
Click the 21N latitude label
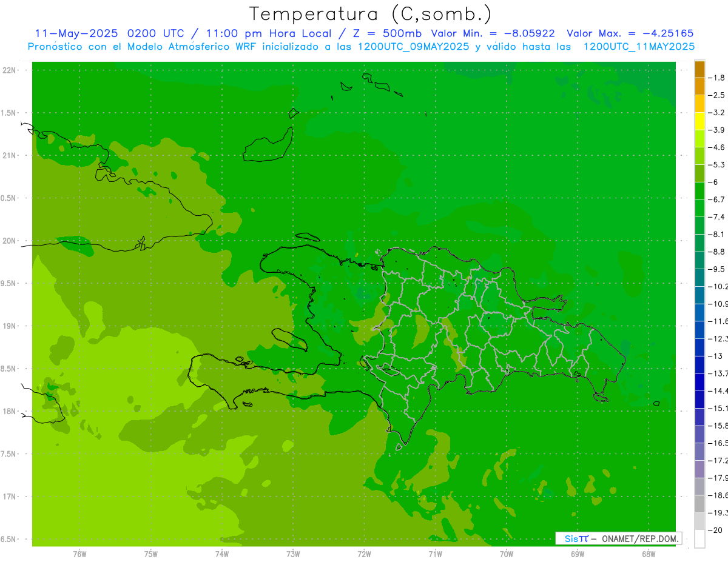coord(8,156)
